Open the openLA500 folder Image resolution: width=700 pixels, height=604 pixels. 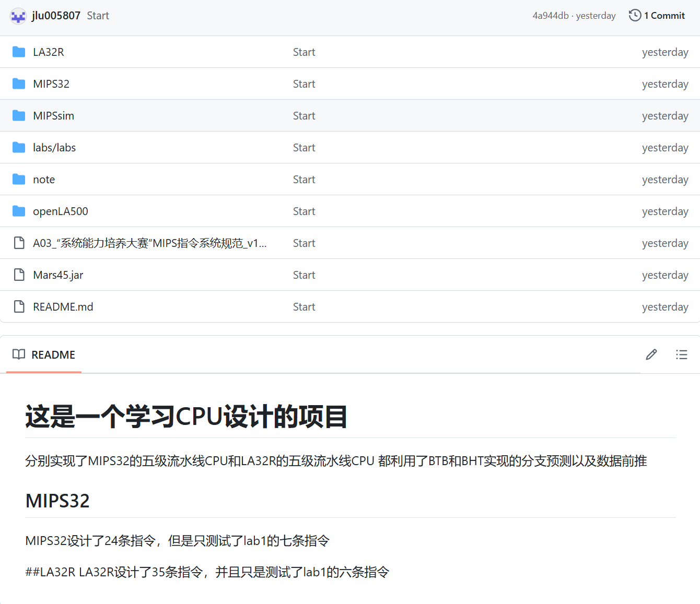pos(61,211)
